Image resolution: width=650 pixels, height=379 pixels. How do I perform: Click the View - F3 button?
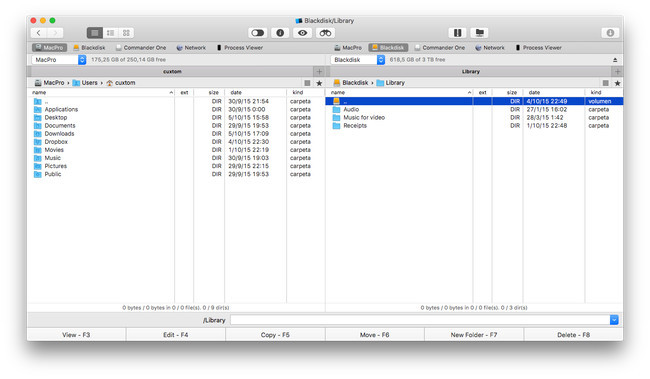tap(76, 335)
